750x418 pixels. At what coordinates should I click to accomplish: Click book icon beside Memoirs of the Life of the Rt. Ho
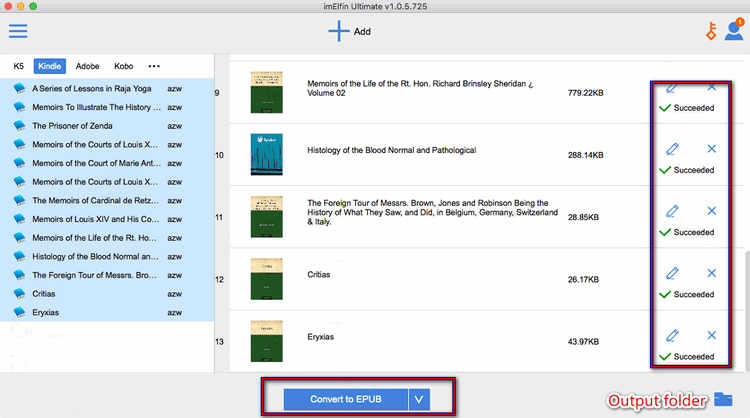[19, 238]
